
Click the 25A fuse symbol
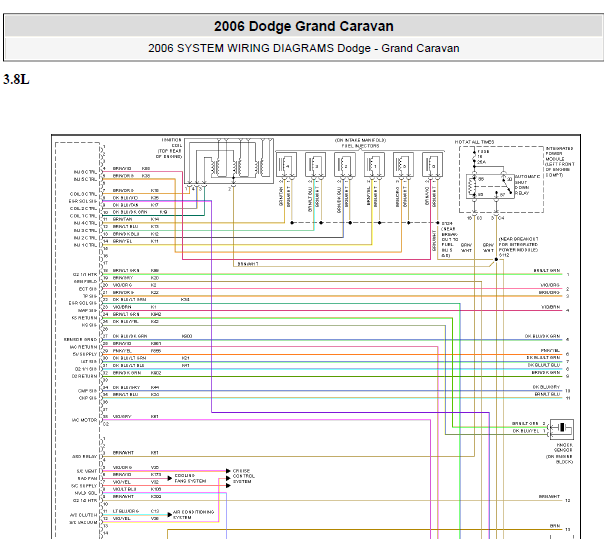474,157
